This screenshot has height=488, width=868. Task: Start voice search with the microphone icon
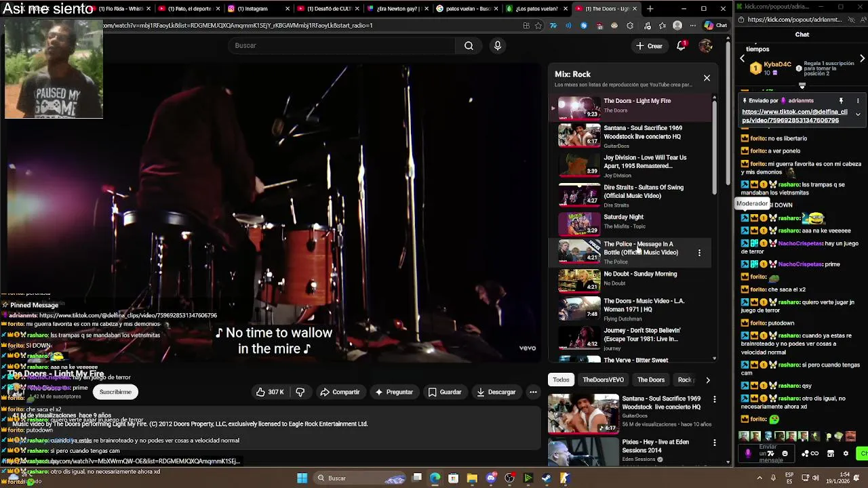[498, 45]
